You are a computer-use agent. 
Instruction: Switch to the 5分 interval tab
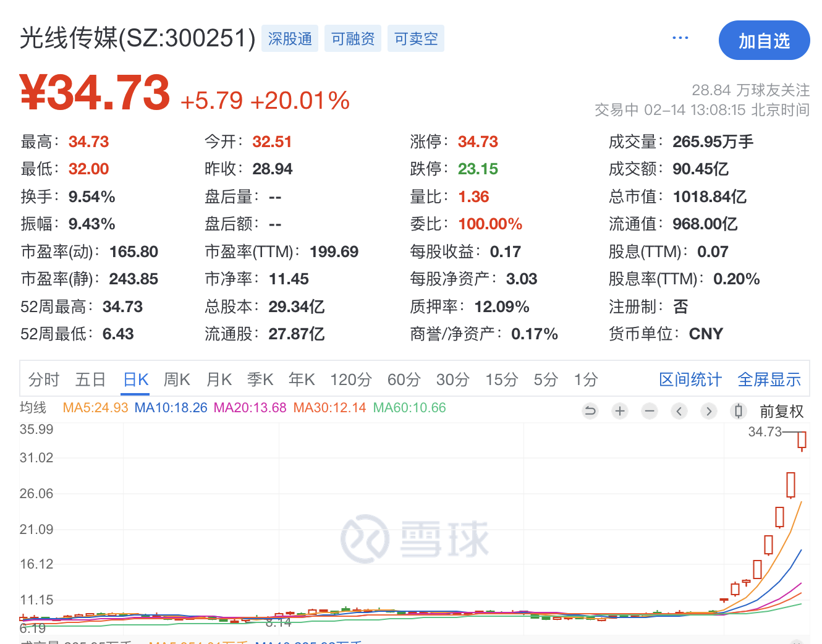click(546, 379)
